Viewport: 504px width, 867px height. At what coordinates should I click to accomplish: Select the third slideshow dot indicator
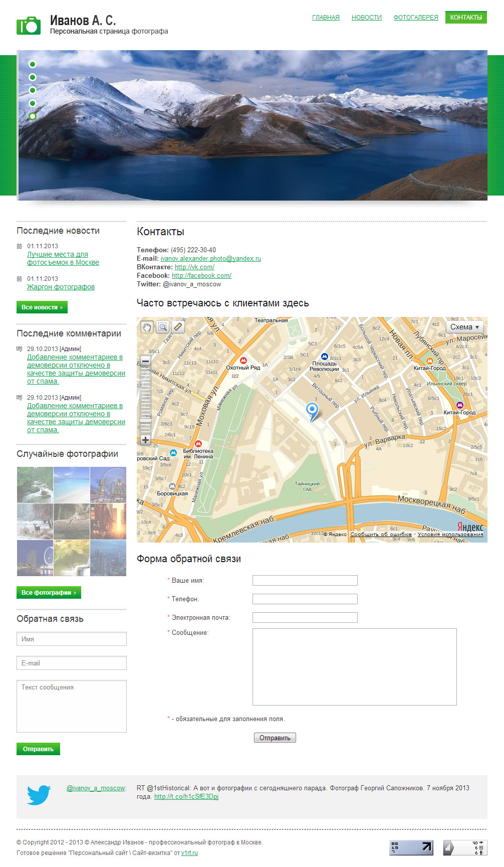[x=33, y=90]
